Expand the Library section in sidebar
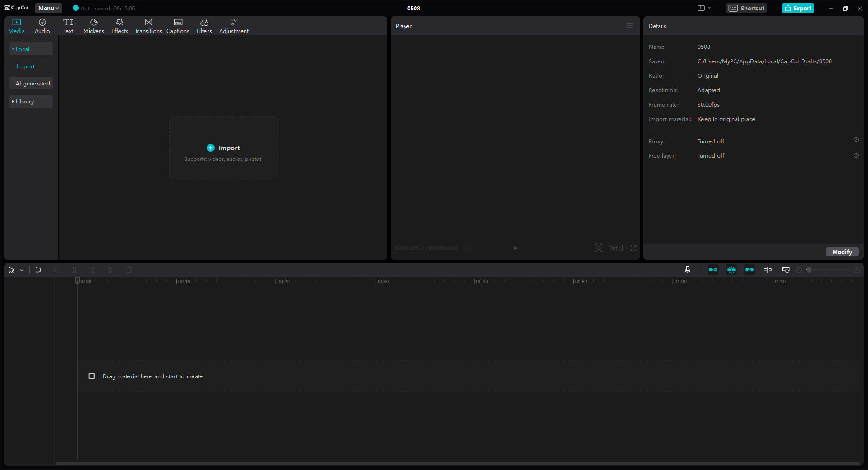The image size is (868, 470). pos(31,101)
